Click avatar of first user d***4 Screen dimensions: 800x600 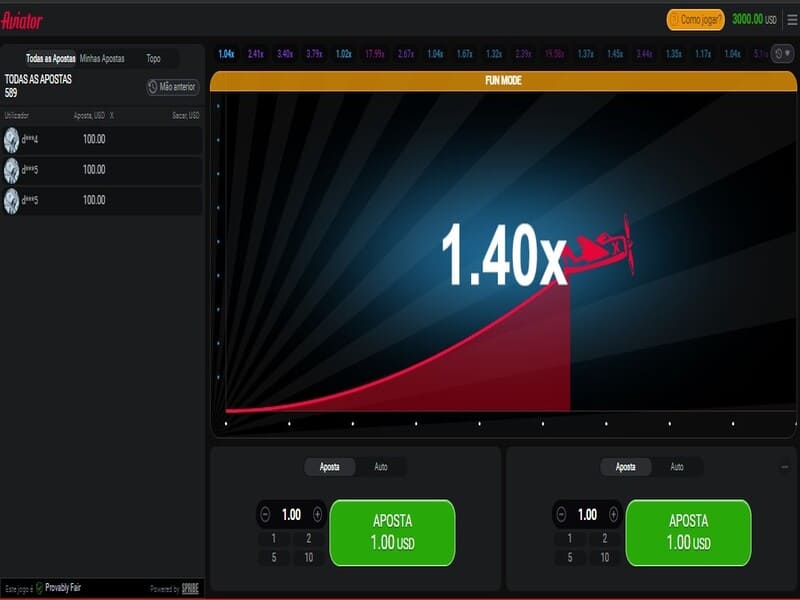coord(11,140)
